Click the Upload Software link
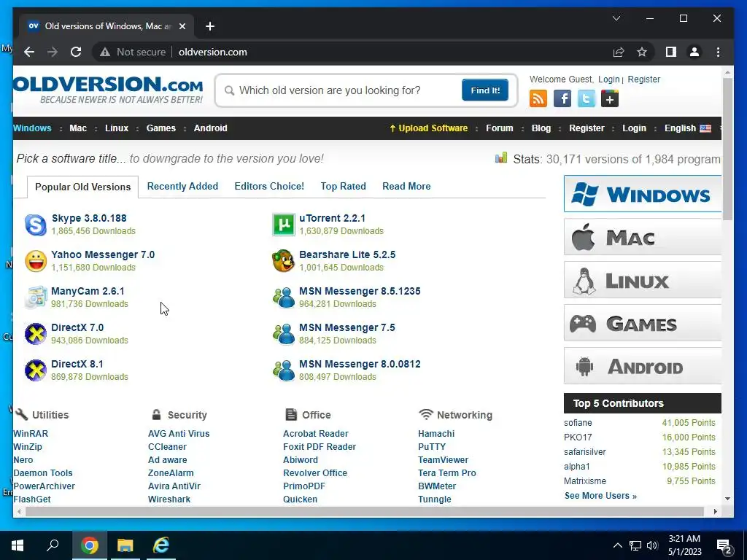This screenshot has height=560, width=747. [x=429, y=128]
